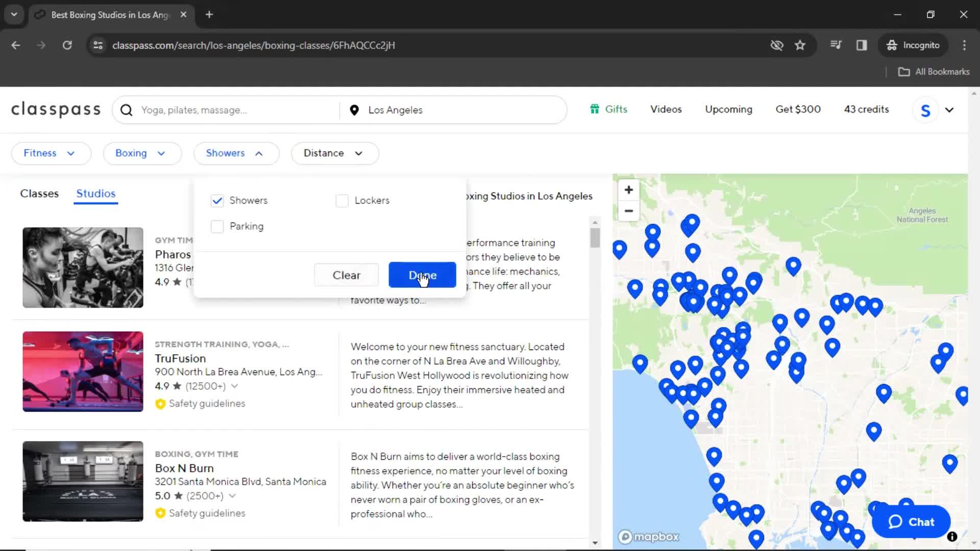Image resolution: width=980 pixels, height=551 pixels.
Task: Open a new browser tab
Action: [209, 15]
